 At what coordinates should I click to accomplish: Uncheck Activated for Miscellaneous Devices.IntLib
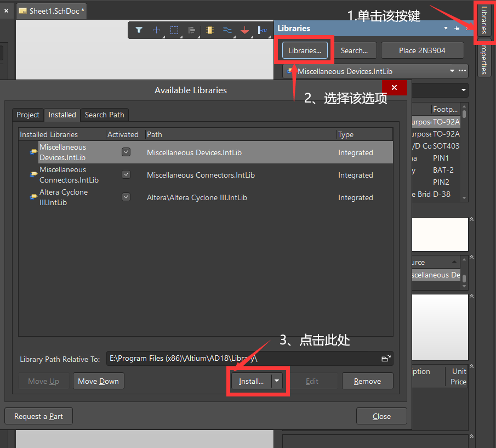[126, 152]
